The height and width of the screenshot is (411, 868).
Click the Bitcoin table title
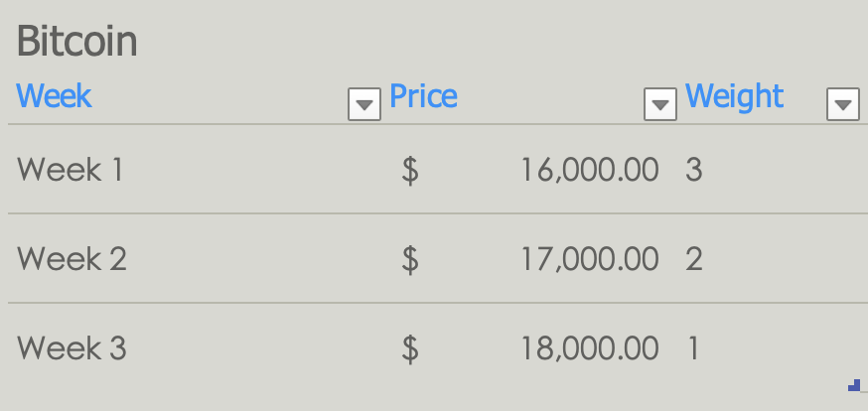point(77,42)
